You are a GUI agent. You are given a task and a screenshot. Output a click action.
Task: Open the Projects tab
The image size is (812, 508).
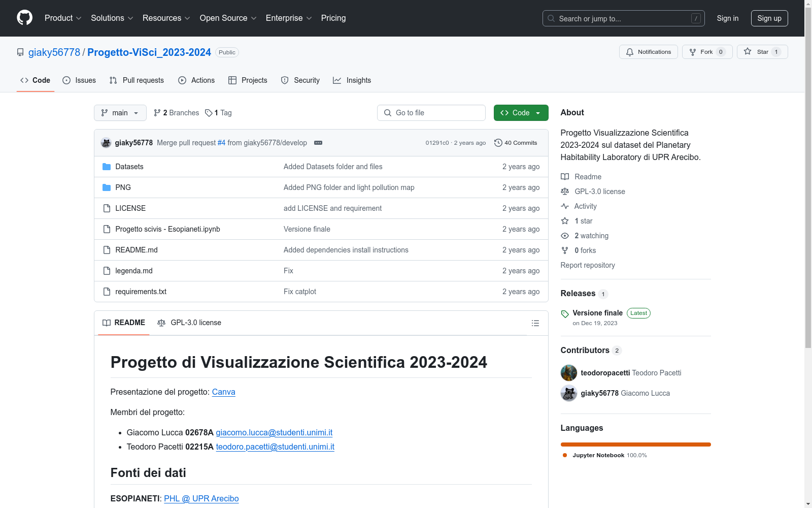(248, 80)
